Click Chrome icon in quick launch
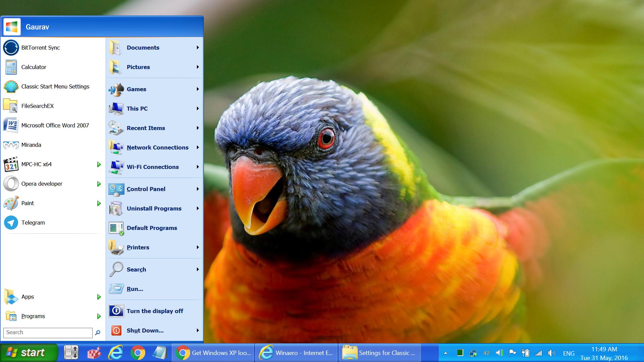The width and height of the screenshot is (644, 362). coord(138,353)
